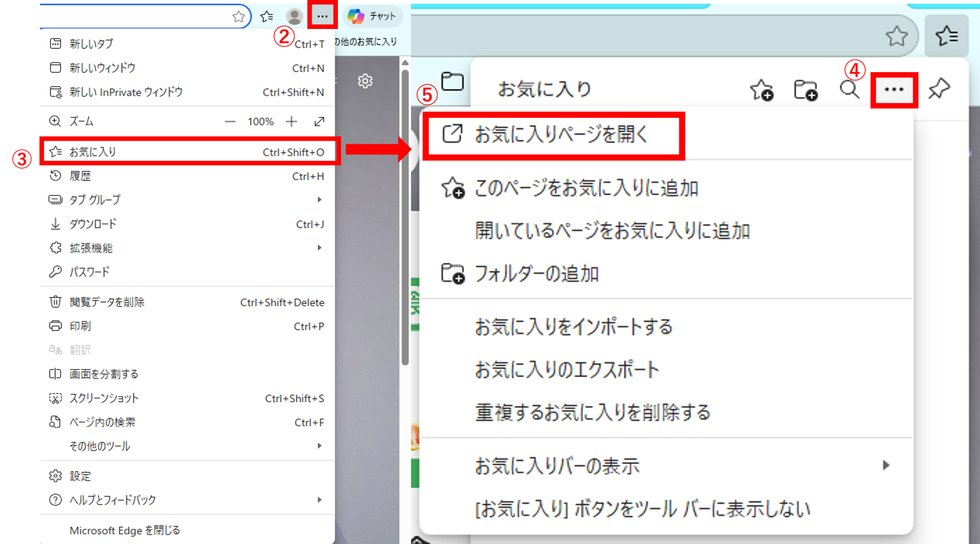Viewport: 980px width, 544px height.
Task: Pin the favorites panel
Action: tap(939, 89)
